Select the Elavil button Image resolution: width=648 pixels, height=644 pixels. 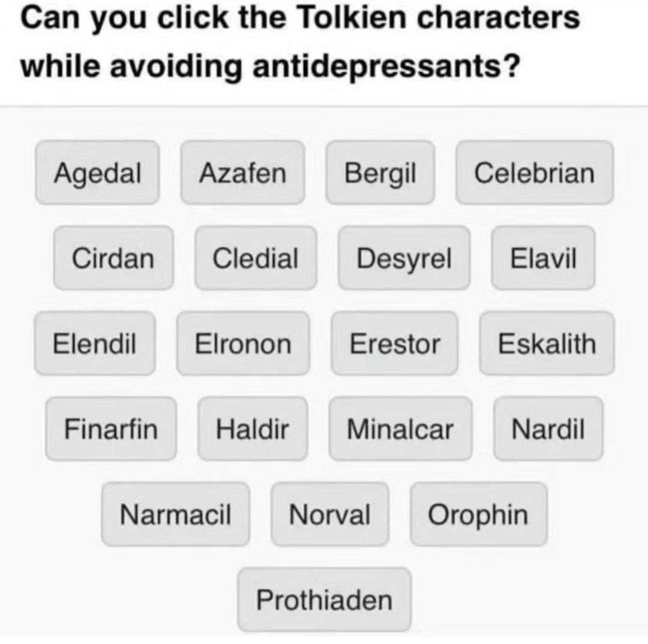click(543, 258)
